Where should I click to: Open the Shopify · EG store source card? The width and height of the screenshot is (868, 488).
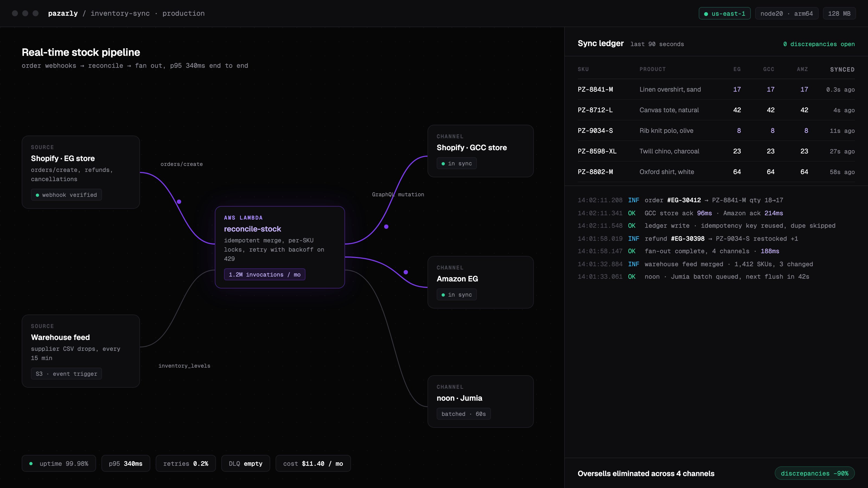pos(81,172)
